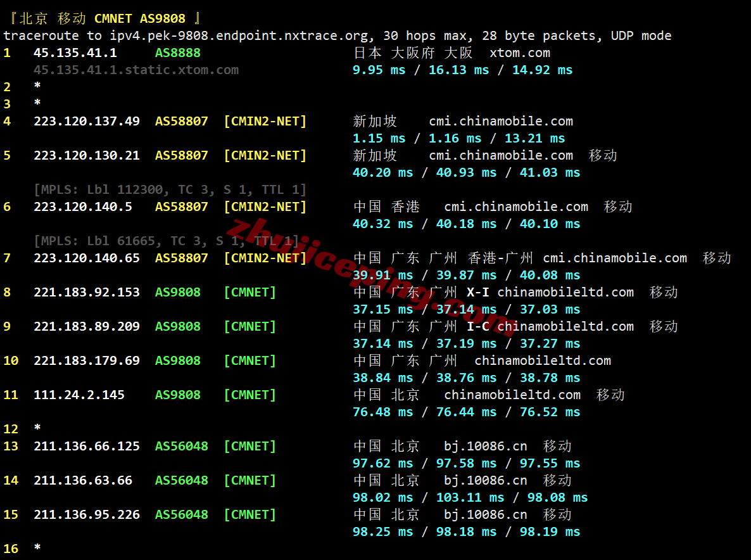Click the IP address 223.120.140.5
The width and height of the screenshot is (751, 560).
[x=83, y=207]
